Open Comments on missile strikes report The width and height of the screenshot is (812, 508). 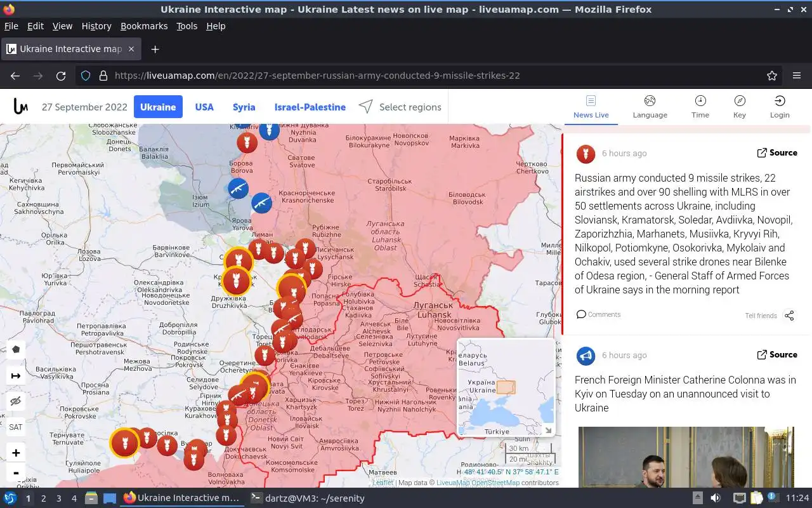[598, 314]
